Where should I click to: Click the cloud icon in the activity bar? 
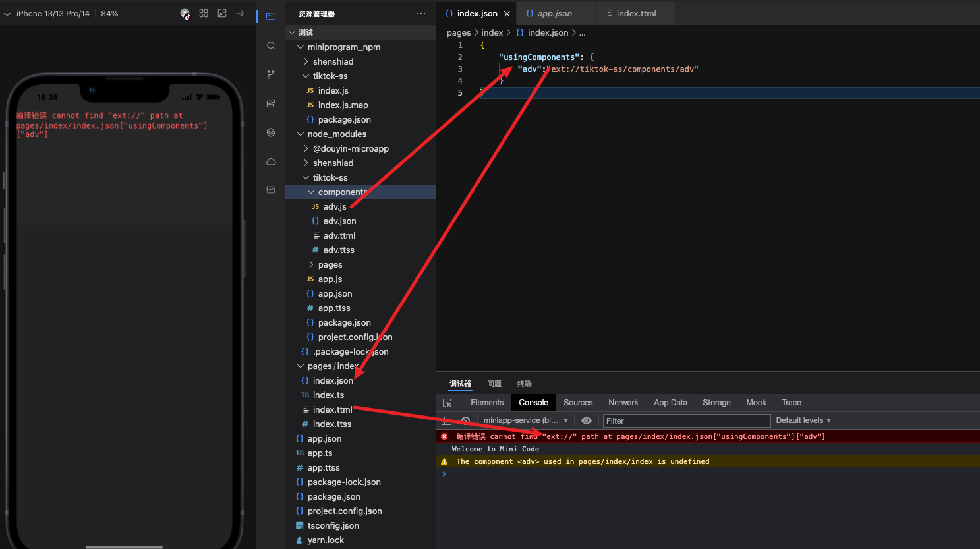tap(271, 161)
